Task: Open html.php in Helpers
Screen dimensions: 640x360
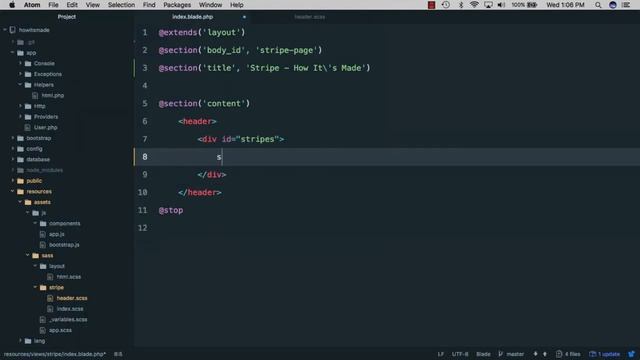Action: [53, 96]
